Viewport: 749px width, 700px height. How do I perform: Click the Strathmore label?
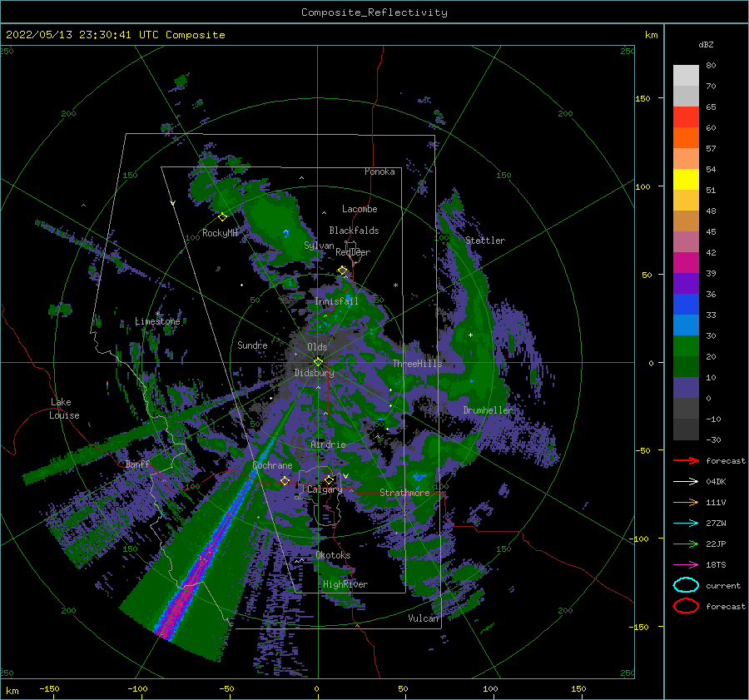(404, 493)
